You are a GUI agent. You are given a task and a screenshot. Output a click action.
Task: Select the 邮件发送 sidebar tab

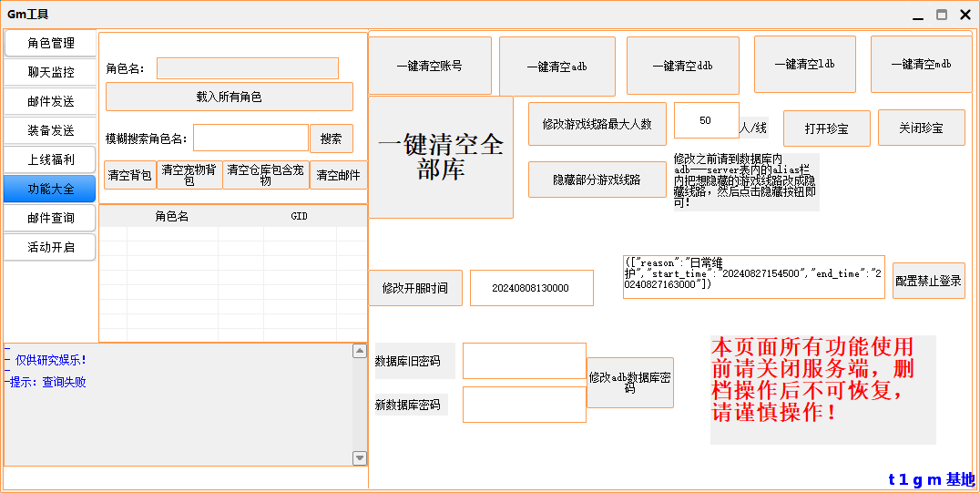tap(50, 101)
